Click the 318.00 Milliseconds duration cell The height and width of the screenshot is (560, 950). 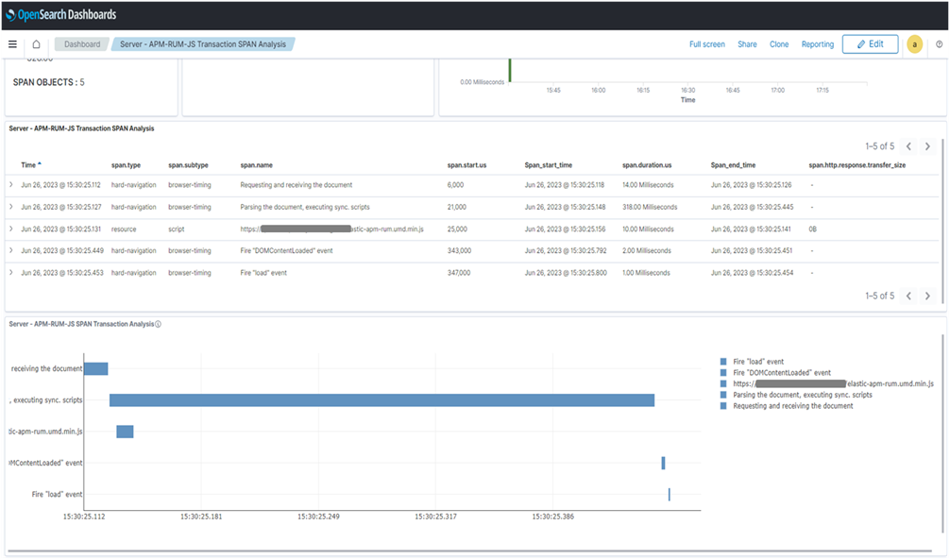point(650,207)
